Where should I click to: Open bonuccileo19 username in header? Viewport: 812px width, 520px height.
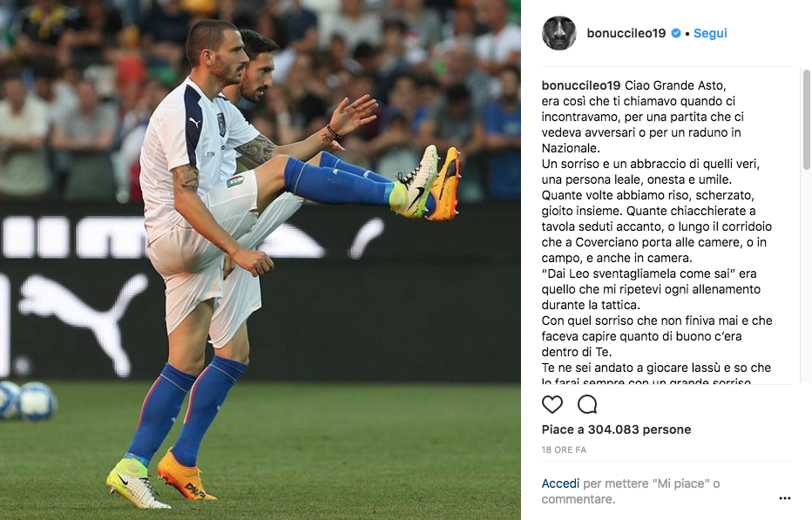pos(626,33)
